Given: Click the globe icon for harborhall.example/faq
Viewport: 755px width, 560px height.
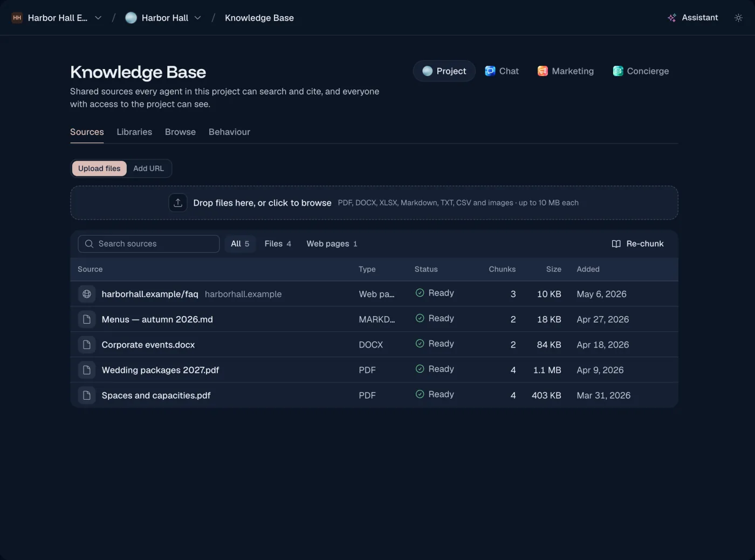Looking at the screenshot, I should (87, 294).
